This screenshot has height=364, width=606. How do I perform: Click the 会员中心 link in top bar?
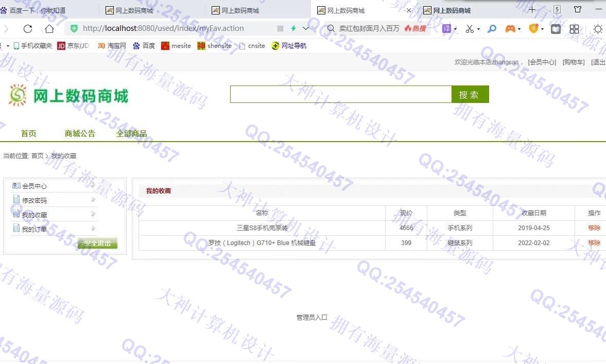[542, 62]
